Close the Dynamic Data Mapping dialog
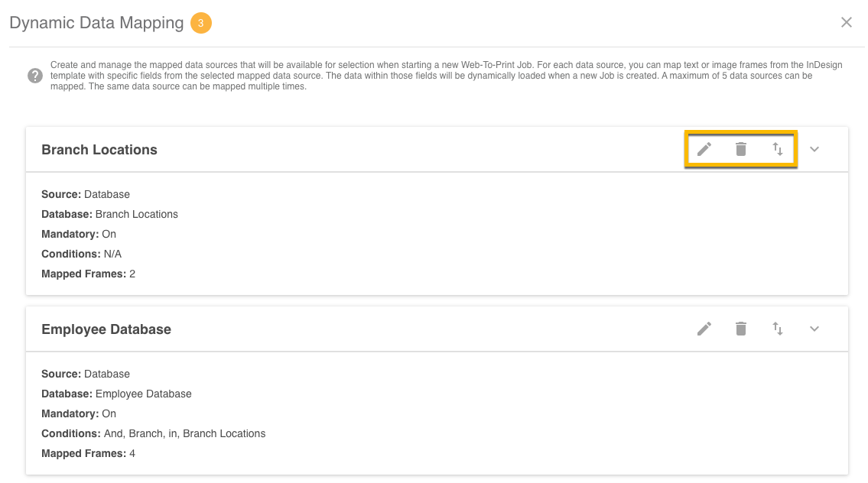The width and height of the screenshot is (868, 483). (847, 22)
